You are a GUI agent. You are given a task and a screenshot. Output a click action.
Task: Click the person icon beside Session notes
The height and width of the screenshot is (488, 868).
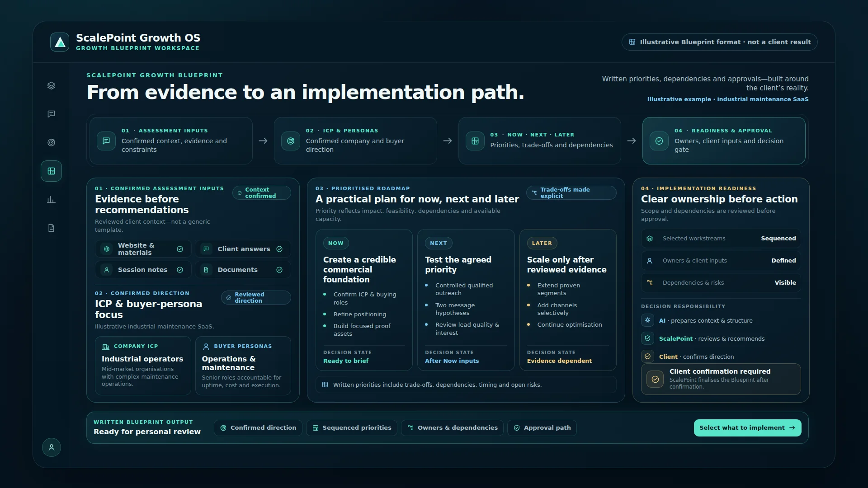(x=107, y=270)
